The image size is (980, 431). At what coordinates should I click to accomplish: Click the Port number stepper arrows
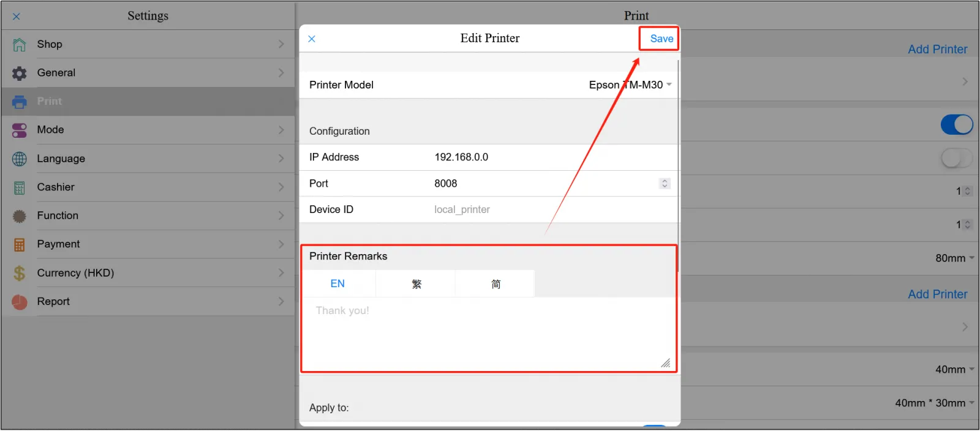click(x=665, y=184)
